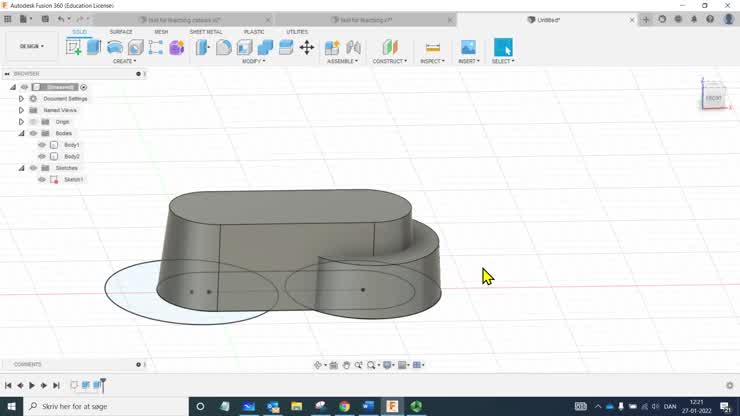
Task: Expand the Origin folder
Action: 21,122
